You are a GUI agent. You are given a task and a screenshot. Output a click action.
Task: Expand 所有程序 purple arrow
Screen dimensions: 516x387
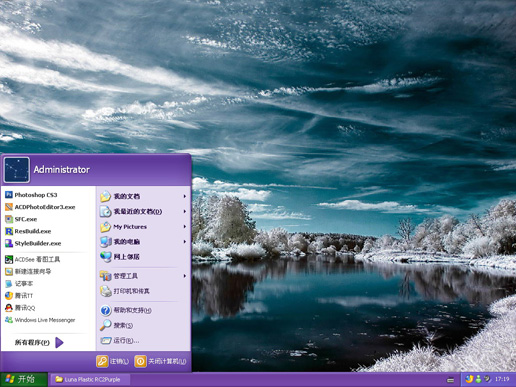(59, 342)
